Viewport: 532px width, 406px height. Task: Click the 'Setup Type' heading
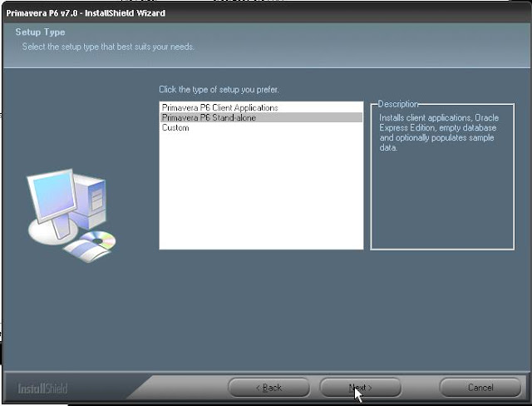click(x=40, y=32)
